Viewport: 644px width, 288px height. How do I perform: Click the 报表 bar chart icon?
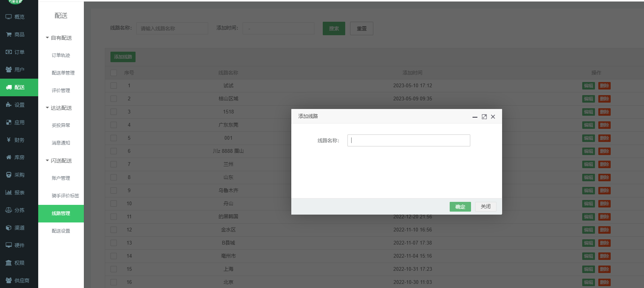[9, 192]
